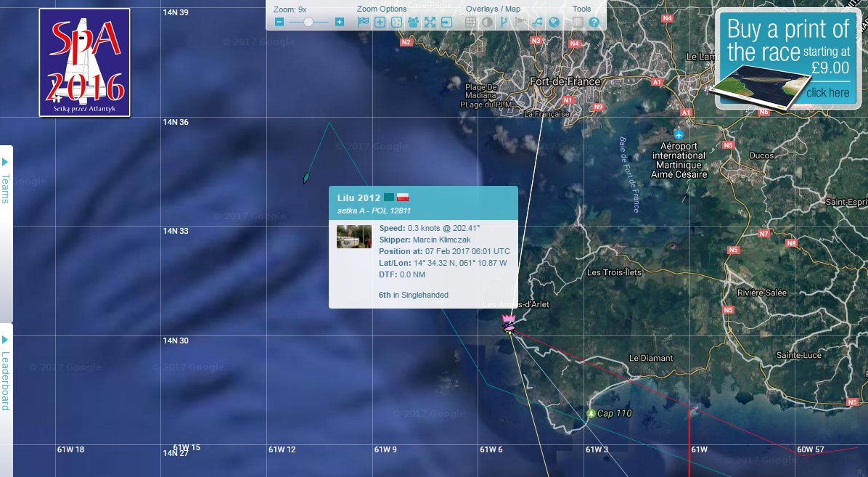Click the '6th in Singlehanded' text
The height and width of the screenshot is (477, 868).
(x=414, y=295)
